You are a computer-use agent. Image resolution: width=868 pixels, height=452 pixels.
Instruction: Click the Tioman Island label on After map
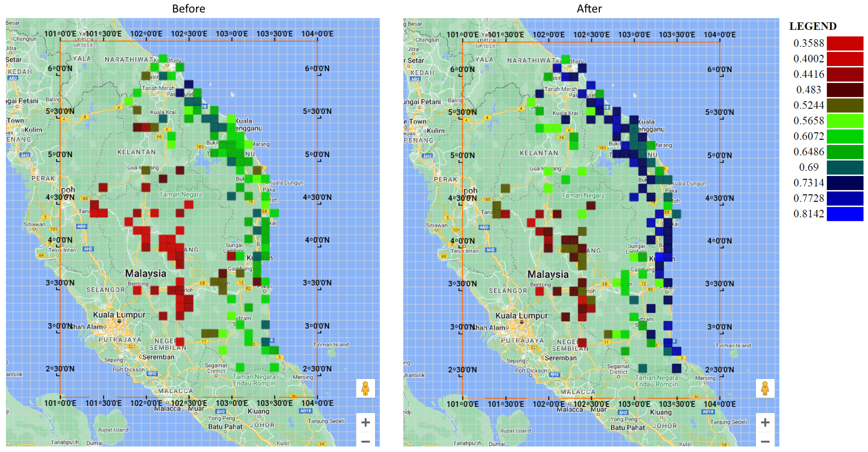(733, 345)
